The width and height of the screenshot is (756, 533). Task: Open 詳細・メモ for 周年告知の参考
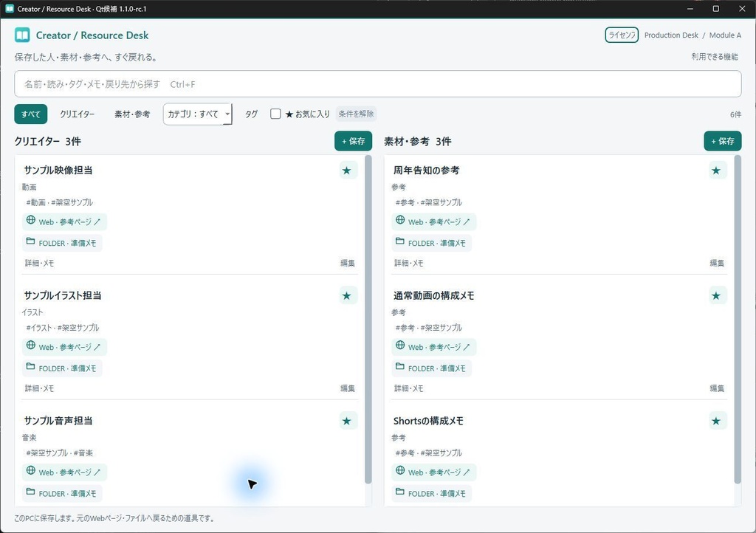(409, 263)
